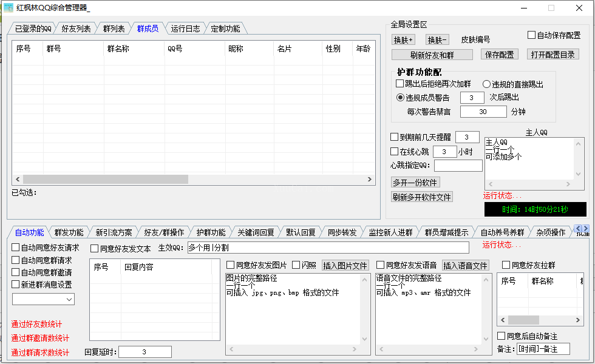Viewport: 595px width, 364px height.
Task: Open config folder via 打开配置目录
Action: pos(552,55)
